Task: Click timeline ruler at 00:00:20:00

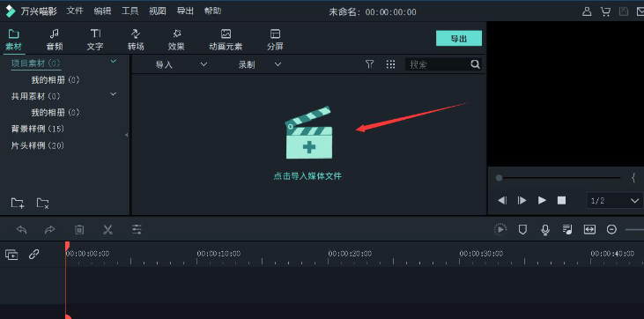Action: click(x=350, y=254)
